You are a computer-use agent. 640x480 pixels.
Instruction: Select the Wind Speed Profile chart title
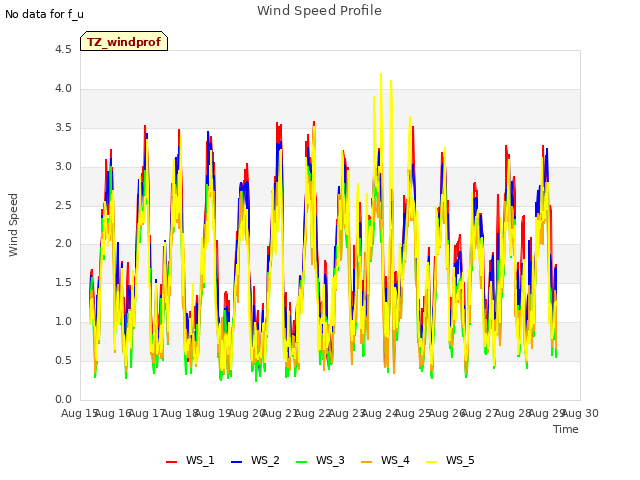(319, 11)
